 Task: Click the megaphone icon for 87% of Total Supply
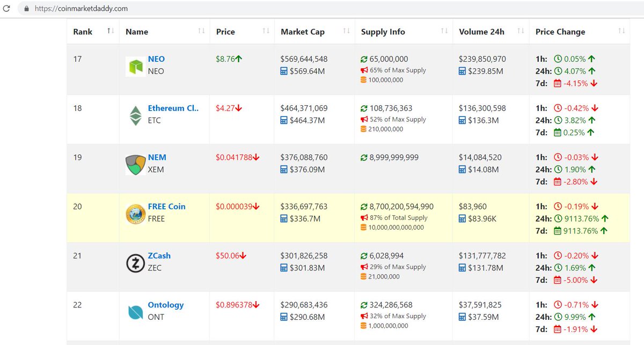click(x=364, y=218)
